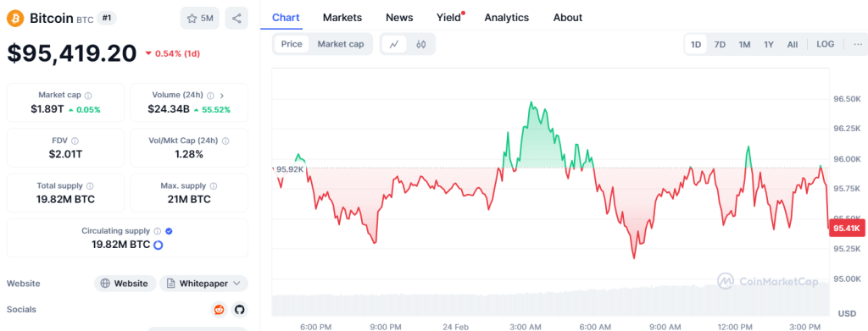The width and height of the screenshot is (868, 331).
Task: Click the share icon button
Action: click(236, 19)
